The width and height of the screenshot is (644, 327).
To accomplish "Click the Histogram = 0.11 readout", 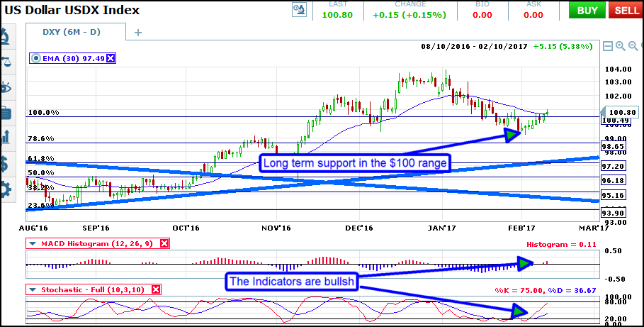I will (561, 244).
